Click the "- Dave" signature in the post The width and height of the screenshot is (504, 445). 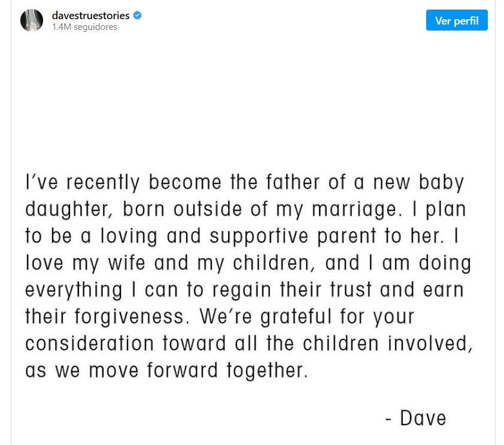click(x=415, y=417)
